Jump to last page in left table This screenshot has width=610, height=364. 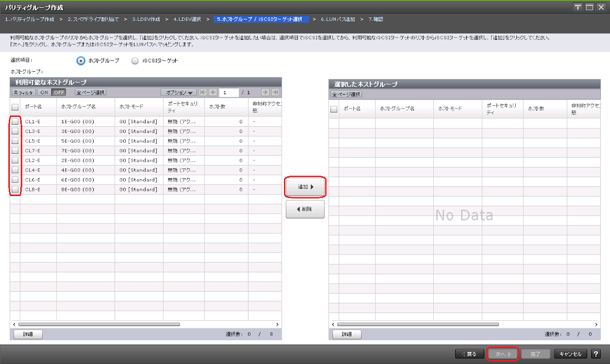pyautogui.click(x=275, y=93)
